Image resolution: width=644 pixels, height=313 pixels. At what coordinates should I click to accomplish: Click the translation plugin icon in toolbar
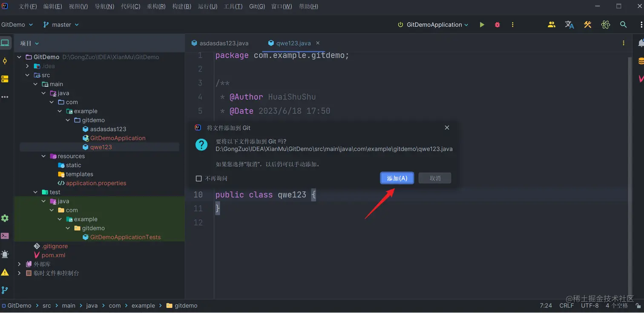(x=569, y=24)
